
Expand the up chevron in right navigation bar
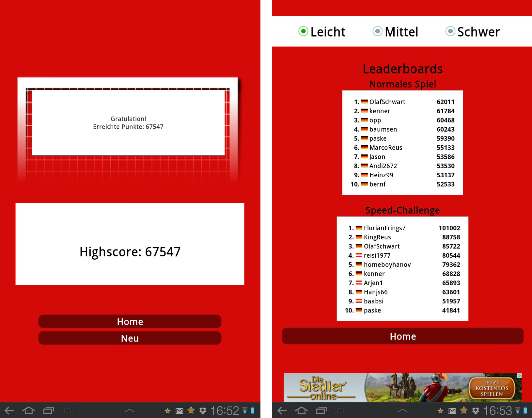[x=402, y=410]
